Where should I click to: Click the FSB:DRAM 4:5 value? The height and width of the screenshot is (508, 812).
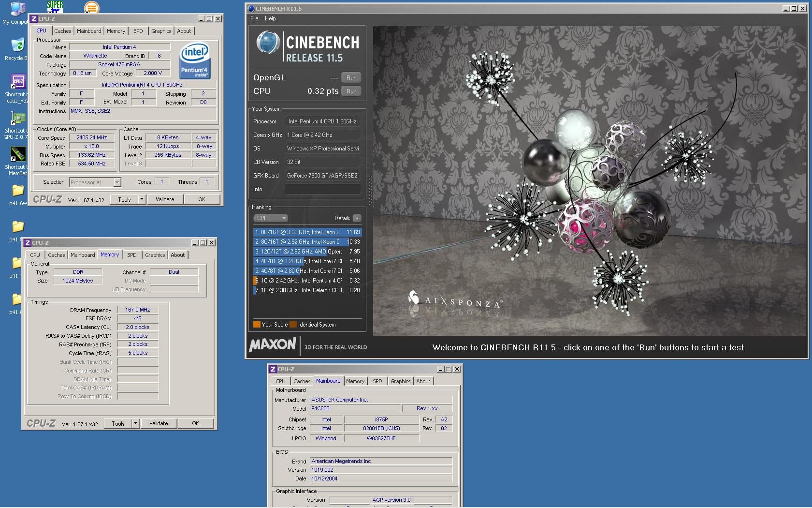coord(138,318)
